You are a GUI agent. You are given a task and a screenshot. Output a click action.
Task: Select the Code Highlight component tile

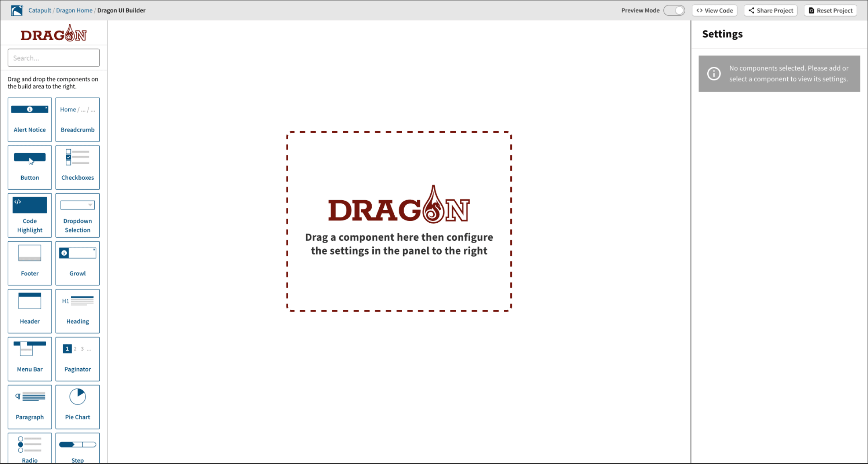pyautogui.click(x=30, y=215)
